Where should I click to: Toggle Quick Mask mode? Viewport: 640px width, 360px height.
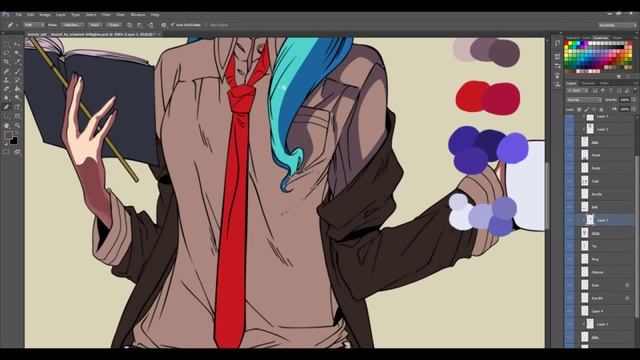coord(7,152)
